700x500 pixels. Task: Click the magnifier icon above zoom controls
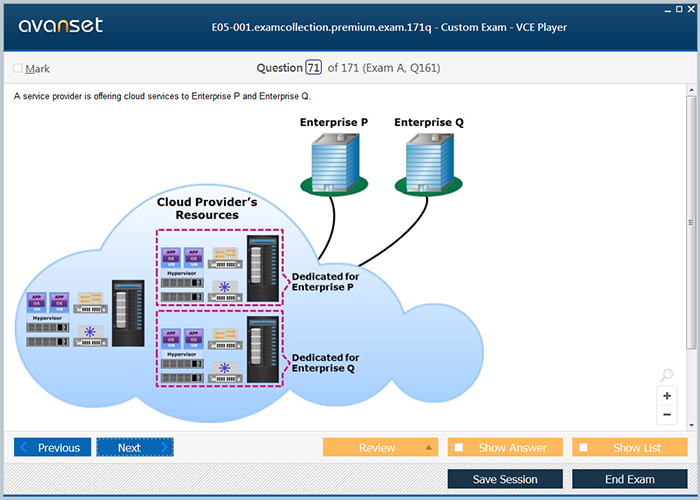coord(667,375)
